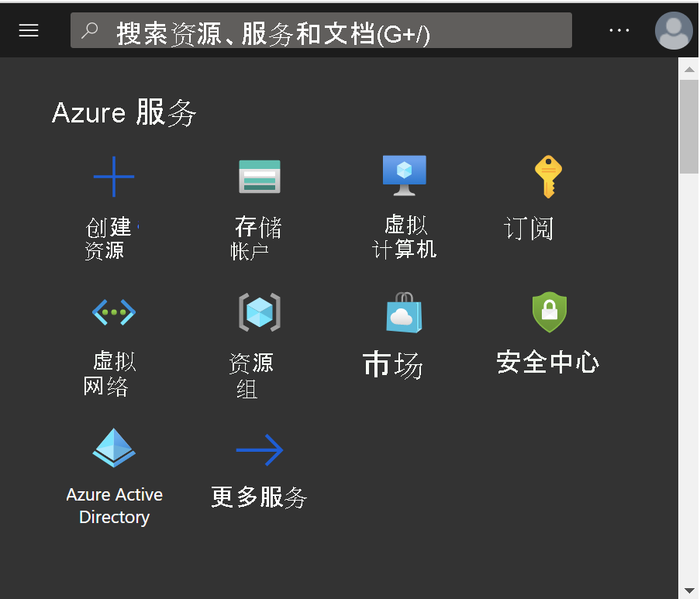Open the 虚拟网络 icon

114,312
